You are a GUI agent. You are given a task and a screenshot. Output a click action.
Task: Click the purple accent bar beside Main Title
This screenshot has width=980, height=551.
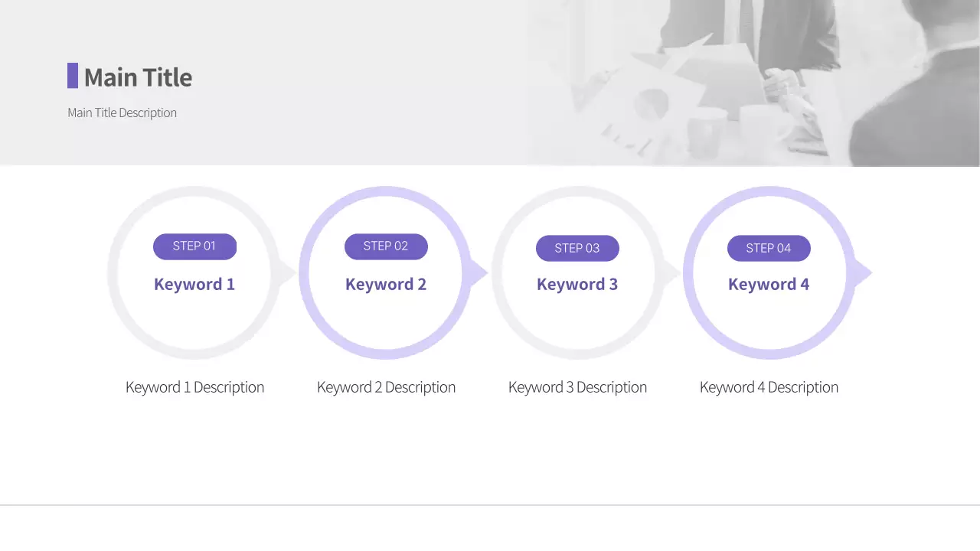(73, 76)
